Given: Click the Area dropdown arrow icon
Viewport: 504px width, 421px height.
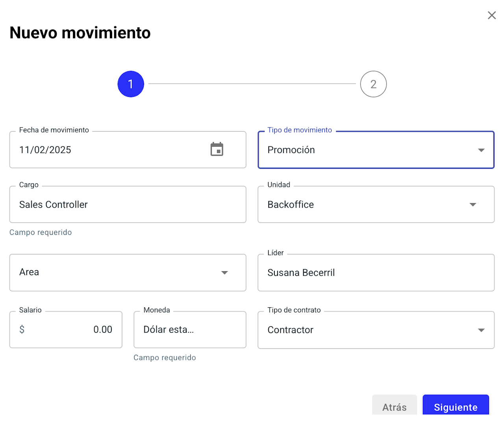Looking at the screenshot, I should click(x=224, y=273).
